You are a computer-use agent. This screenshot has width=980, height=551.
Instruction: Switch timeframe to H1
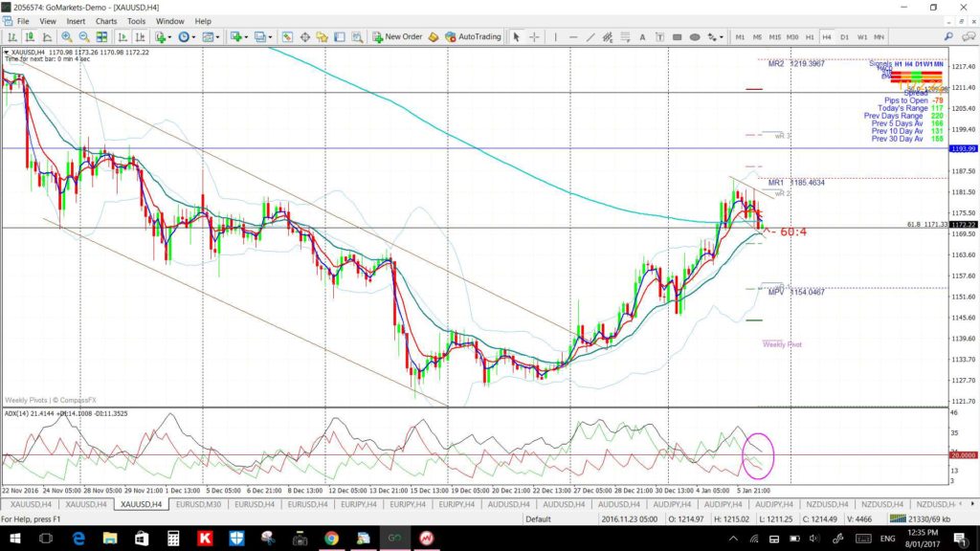pyautogui.click(x=810, y=37)
